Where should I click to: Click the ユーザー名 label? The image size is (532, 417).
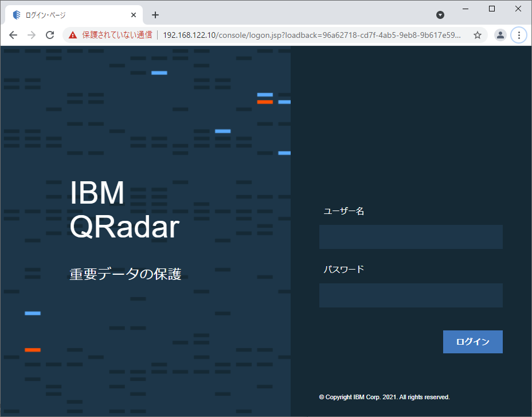344,211
